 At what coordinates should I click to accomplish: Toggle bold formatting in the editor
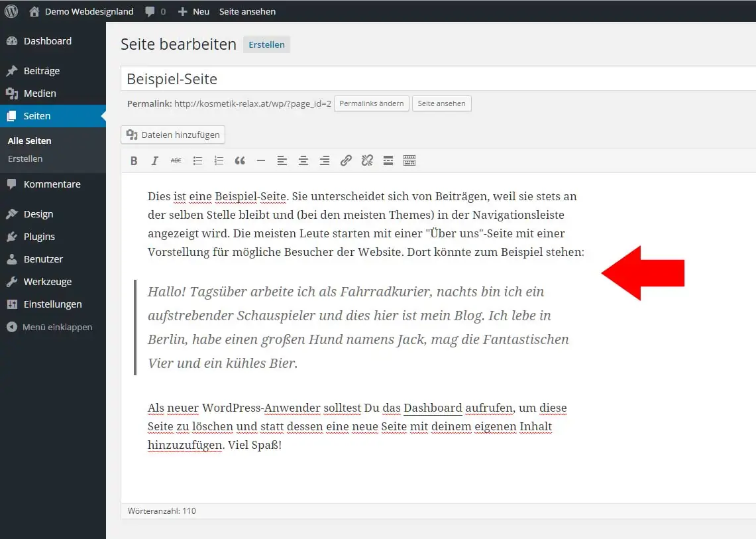[x=134, y=160]
